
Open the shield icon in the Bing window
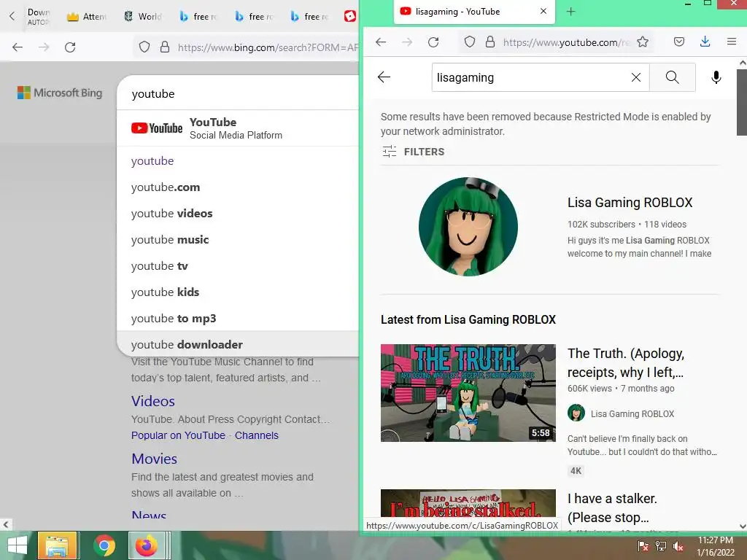tap(144, 47)
